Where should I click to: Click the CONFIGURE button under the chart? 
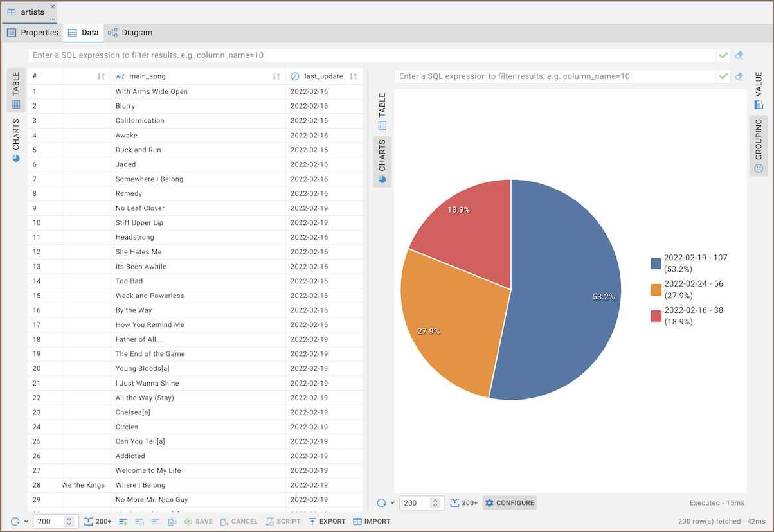(509, 503)
